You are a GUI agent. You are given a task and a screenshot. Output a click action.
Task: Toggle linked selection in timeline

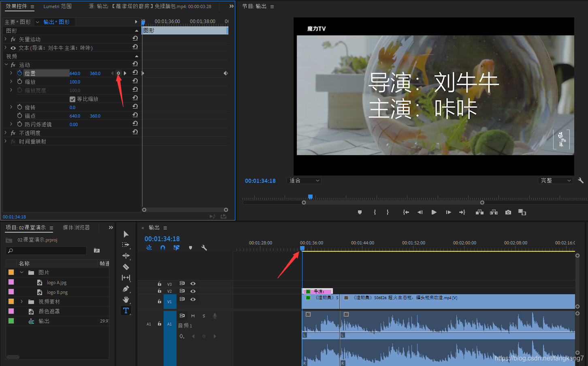click(177, 248)
